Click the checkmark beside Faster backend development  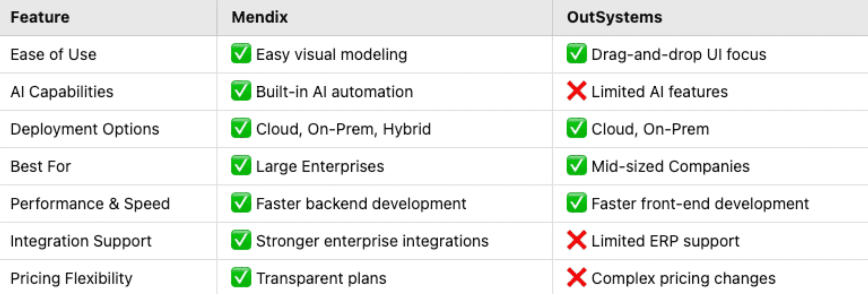(x=241, y=203)
